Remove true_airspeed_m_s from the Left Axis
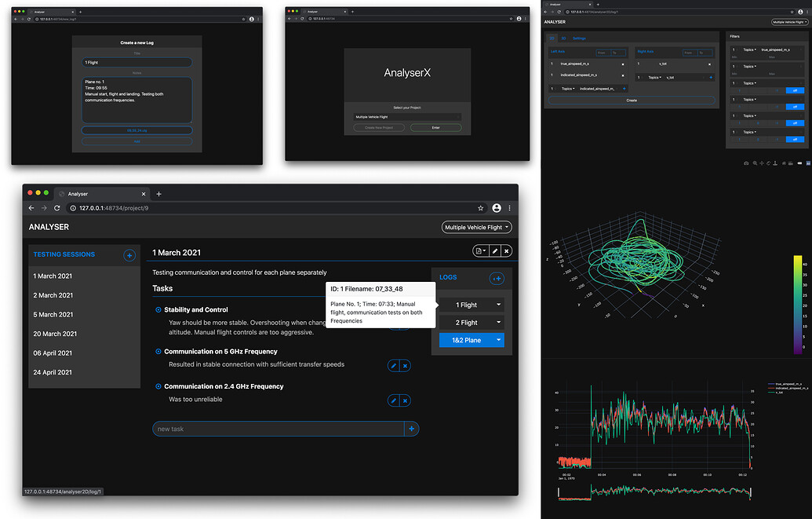This screenshot has height=519, width=812. [623, 64]
